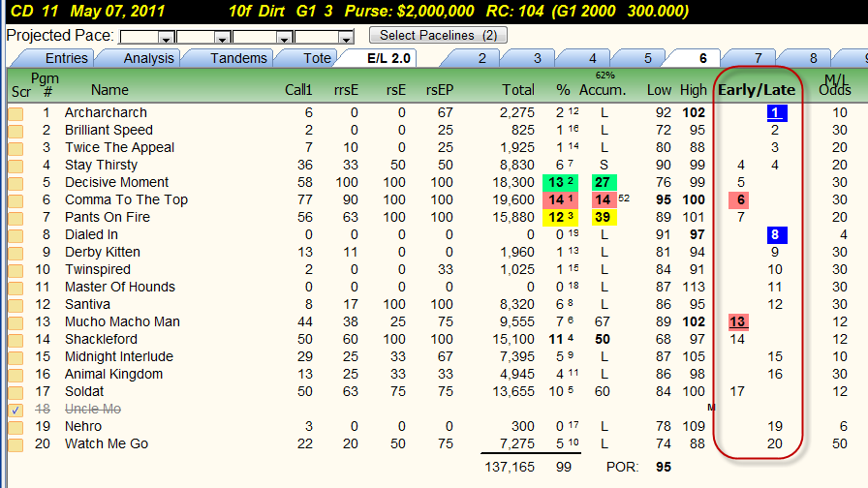Click green percent cell 13 for Decisive Moment
This screenshot has width=868, height=488.
coord(560,183)
